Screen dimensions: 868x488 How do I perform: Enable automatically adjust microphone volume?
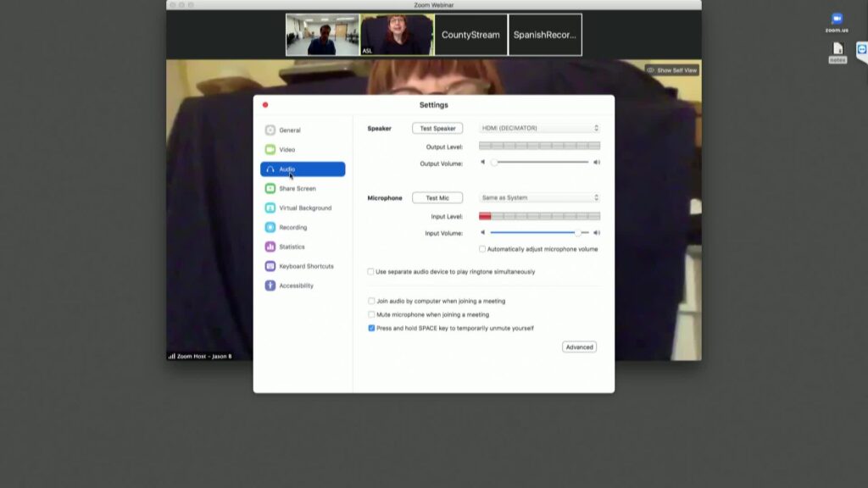tap(482, 249)
